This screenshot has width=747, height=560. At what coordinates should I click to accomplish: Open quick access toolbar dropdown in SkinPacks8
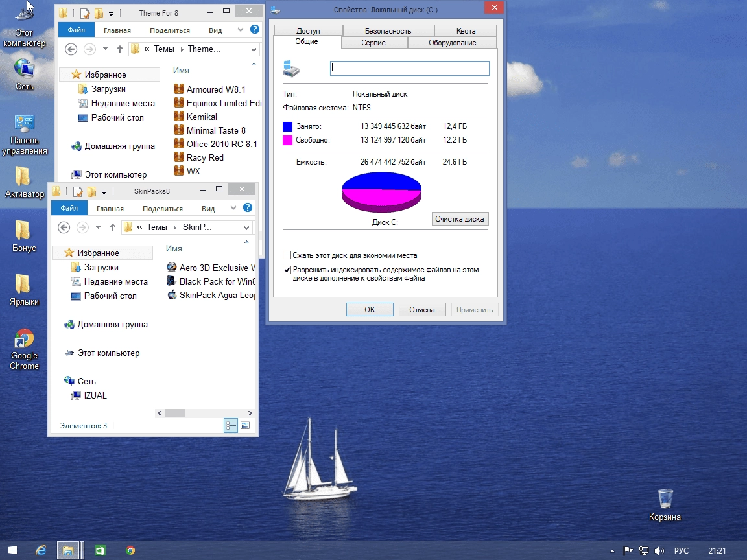coord(104,192)
